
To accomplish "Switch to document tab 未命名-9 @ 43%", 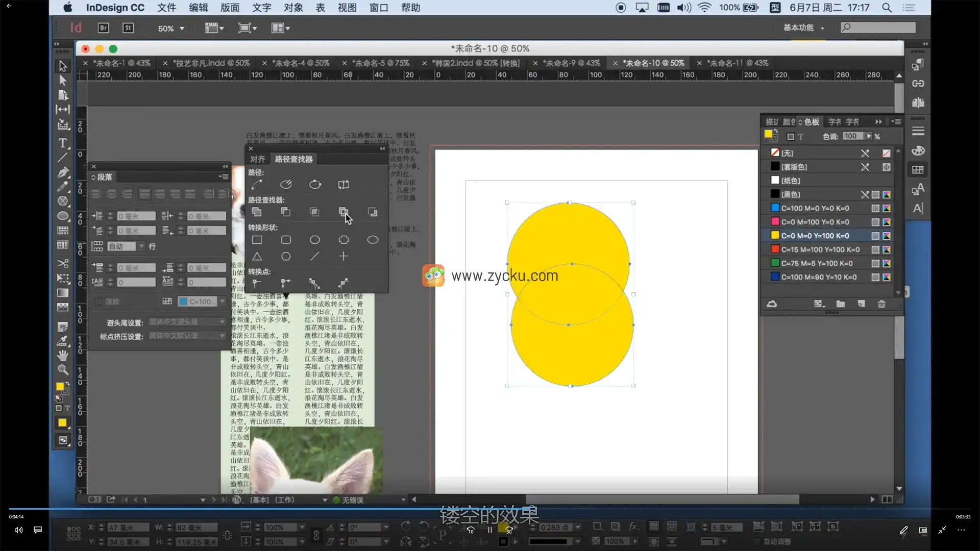I will [x=571, y=63].
